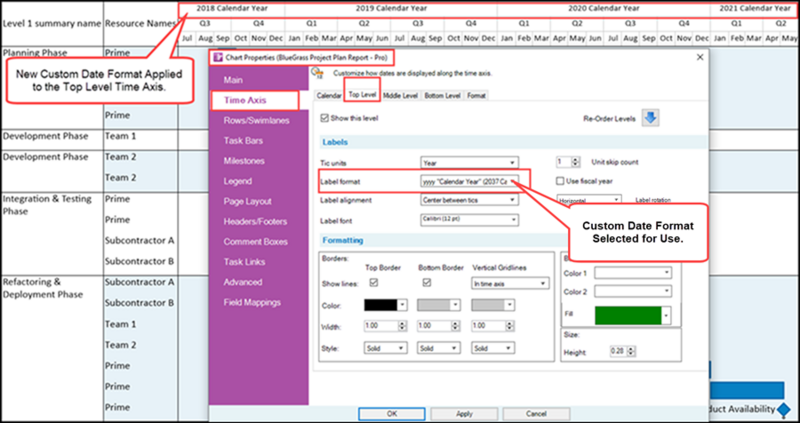Viewport: 800px width, 423px height.
Task: Toggle the Show this level checkbox
Action: click(x=324, y=118)
